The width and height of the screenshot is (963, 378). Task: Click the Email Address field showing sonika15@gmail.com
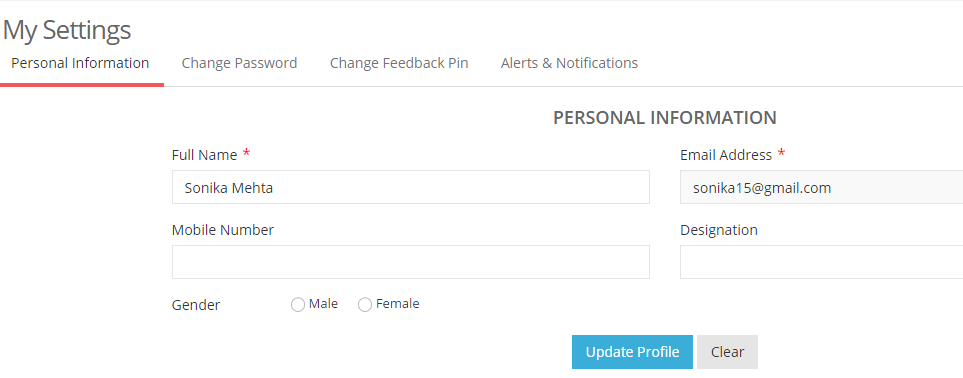[822, 187]
